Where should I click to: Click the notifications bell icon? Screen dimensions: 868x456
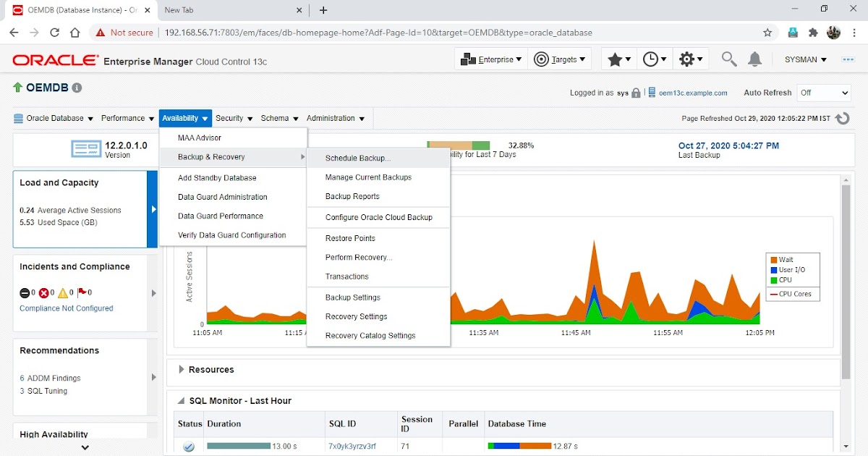pyautogui.click(x=755, y=59)
